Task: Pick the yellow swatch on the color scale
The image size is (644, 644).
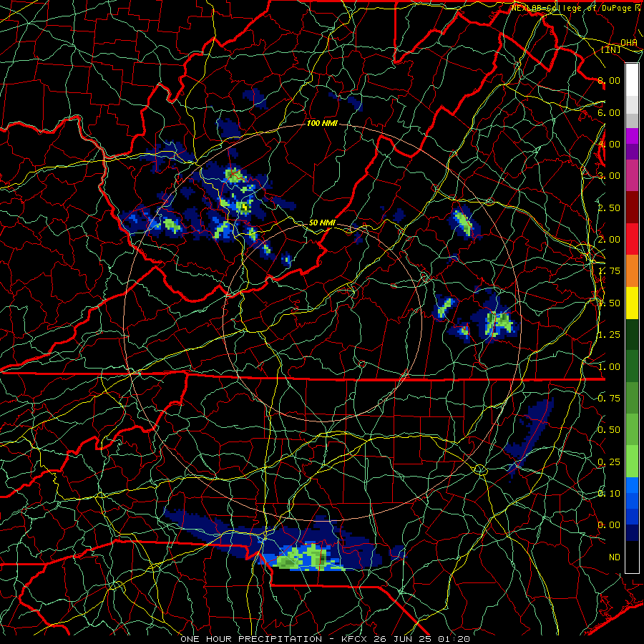Action: [632, 303]
